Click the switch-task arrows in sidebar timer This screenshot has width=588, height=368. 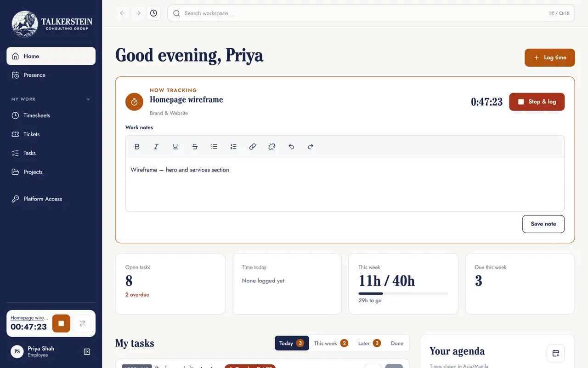83,323
